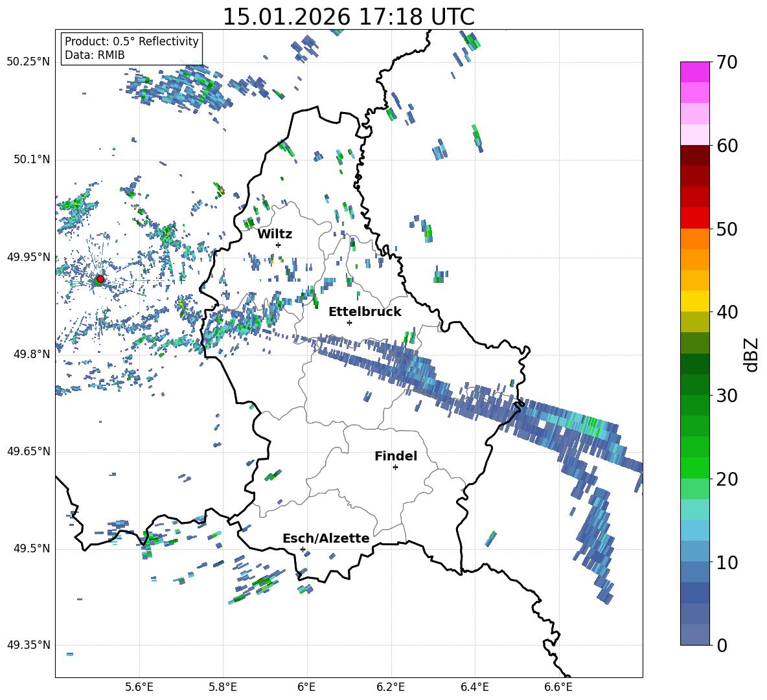Image resolution: width=767 pixels, height=700 pixels.
Task: Click the Data: RMIB text
Action: [95, 55]
